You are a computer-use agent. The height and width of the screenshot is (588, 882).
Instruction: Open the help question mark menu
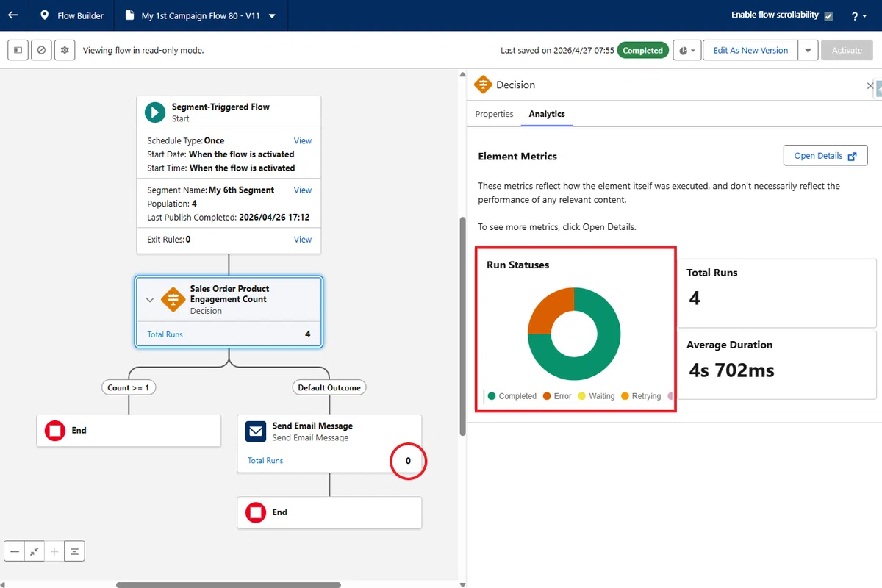(858, 16)
